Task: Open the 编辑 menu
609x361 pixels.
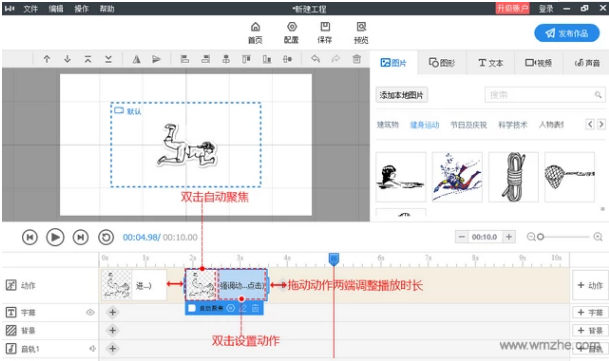Action: [56, 9]
